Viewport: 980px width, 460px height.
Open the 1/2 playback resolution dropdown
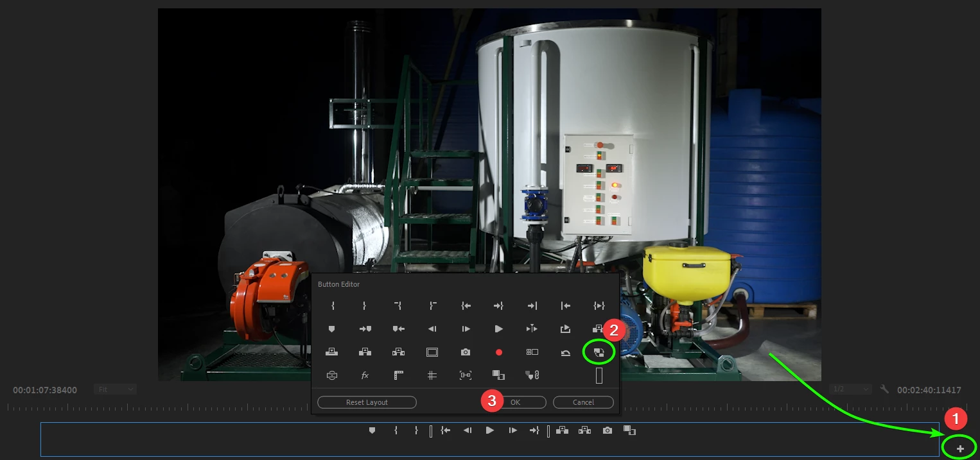pyautogui.click(x=850, y=389)
